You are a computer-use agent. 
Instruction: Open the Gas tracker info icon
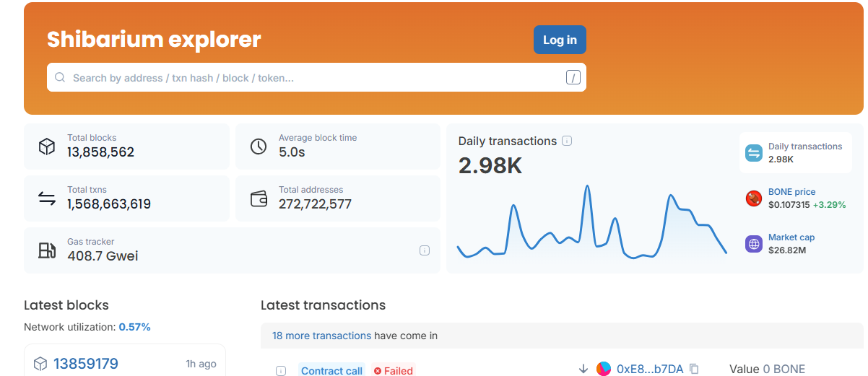pos(425,250)
